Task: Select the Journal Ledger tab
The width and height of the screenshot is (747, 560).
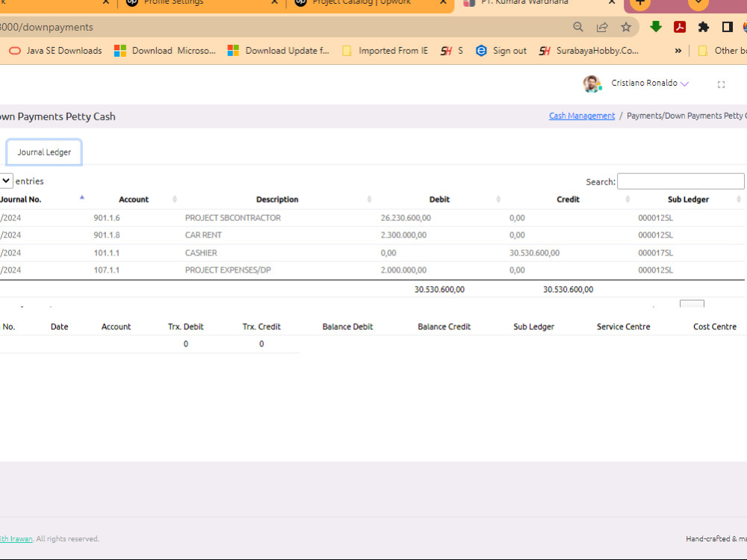Action: click(44, 152)
